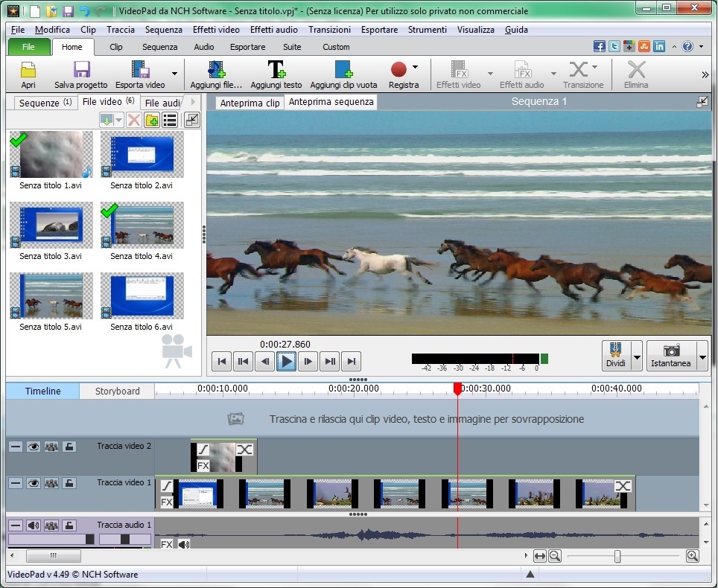The image size is (718, 588).
Task: Adjust Traccia audio 1 pan slider
Action: [x=125, y=540]
